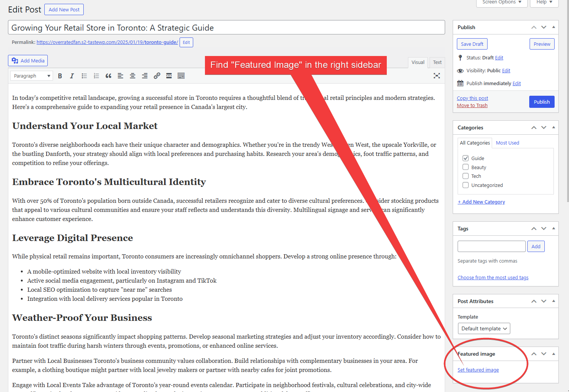The image size is (569, 392).
Task: Insert a bulleted list
Action: coord(84,76)
